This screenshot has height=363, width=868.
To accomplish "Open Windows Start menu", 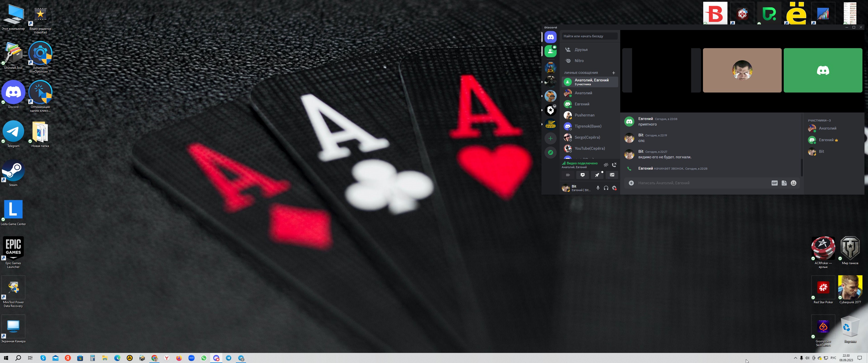I will click(6, 358).
